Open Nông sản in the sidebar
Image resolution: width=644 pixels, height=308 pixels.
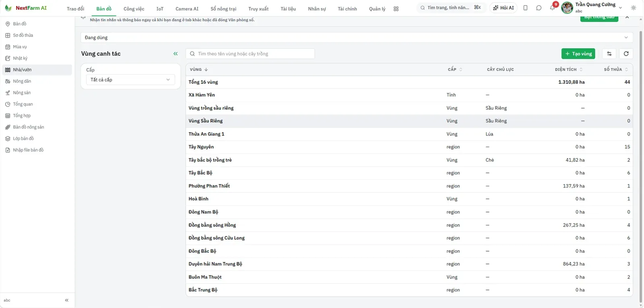pyautogui.click(x=37, y=93)
